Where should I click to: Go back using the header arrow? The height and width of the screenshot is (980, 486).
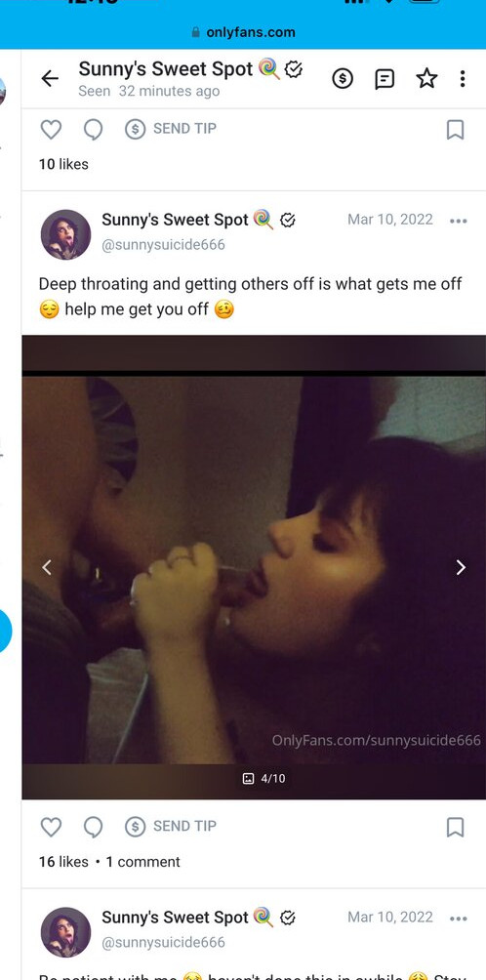(x=50, y=78)
